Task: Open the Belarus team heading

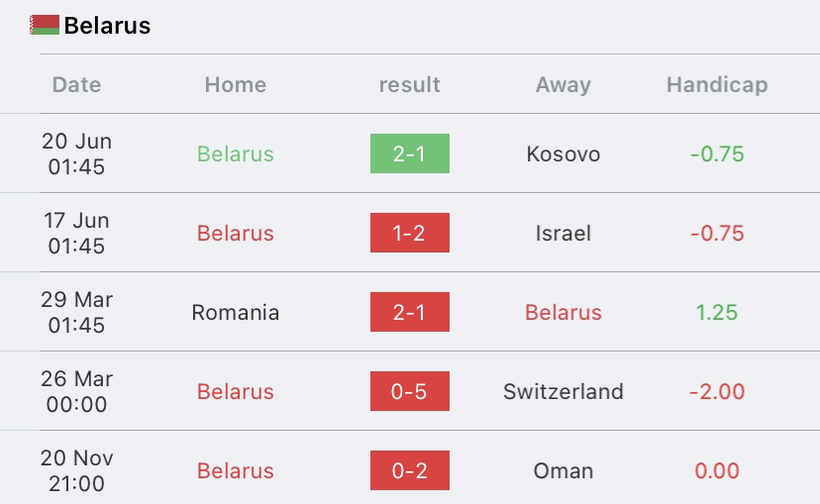Action: tap(107, 26)
